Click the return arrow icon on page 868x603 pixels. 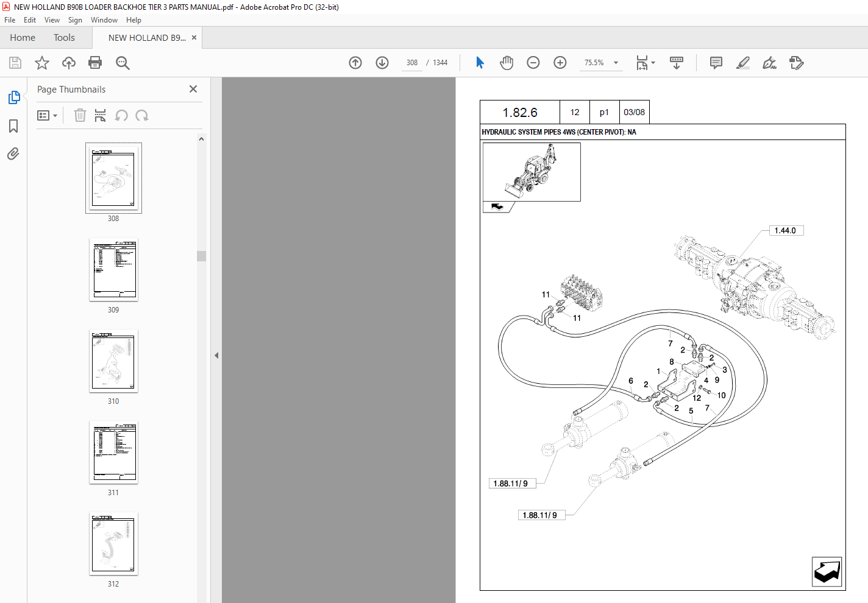click(x=827, y=572)
